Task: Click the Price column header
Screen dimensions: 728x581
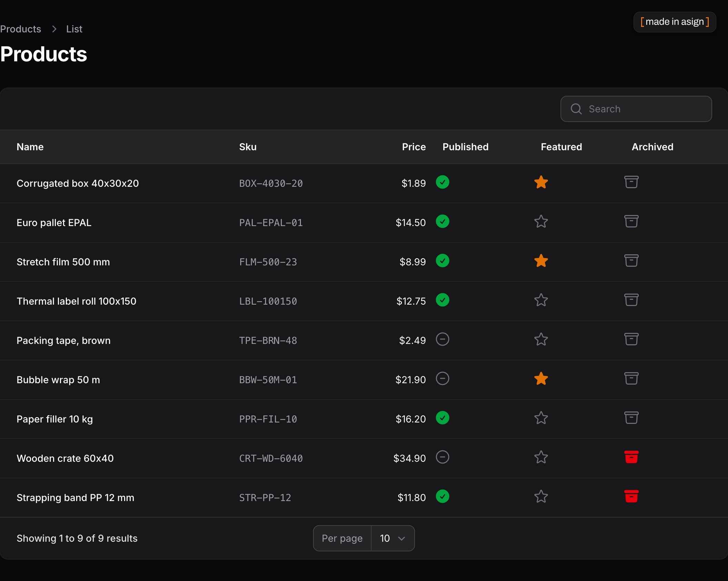Action: 414,147
